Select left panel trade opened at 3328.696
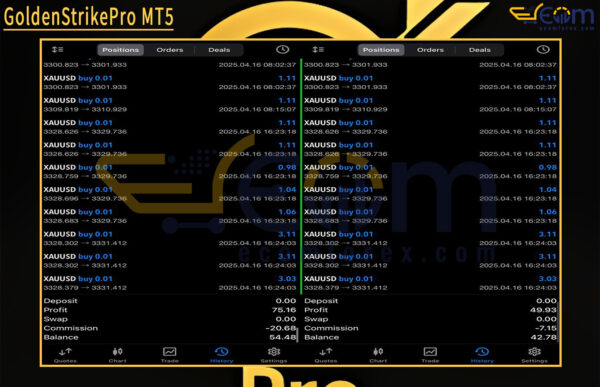The image size is (600, 387). point(170,194)
